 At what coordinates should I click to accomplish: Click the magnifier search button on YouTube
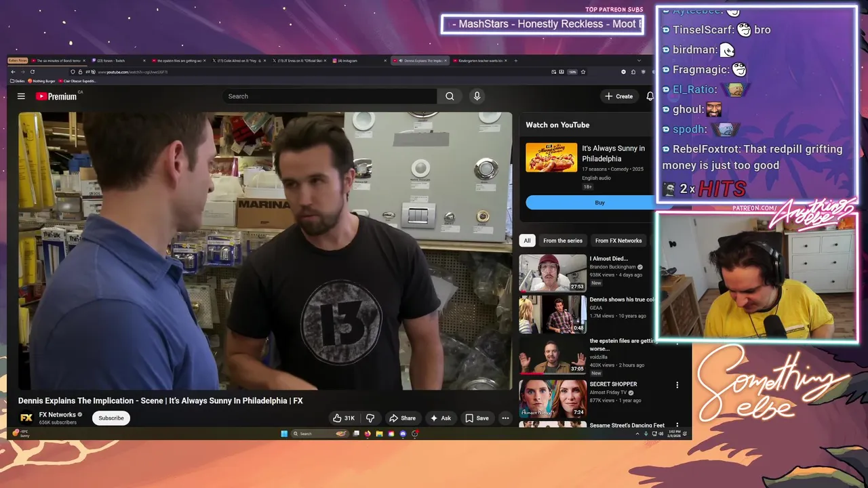[x=450, y=96]
